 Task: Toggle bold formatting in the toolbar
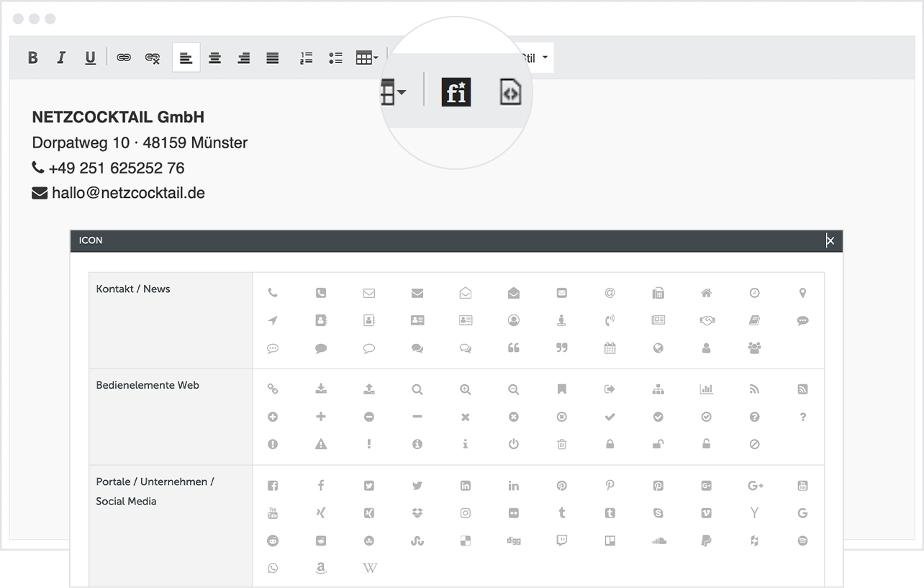click(x=32, y=58)
